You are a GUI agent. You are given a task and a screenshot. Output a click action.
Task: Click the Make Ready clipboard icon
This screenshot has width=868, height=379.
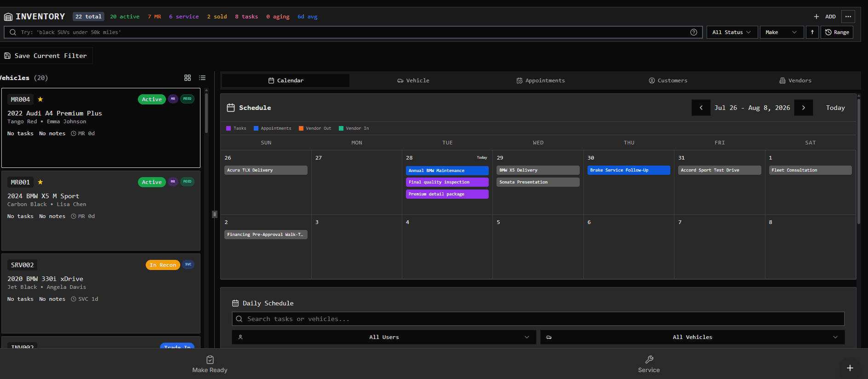pos(210,360)
